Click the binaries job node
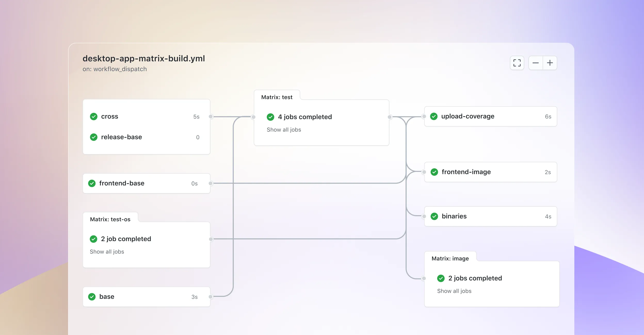The image size is (644, 335). (x=490, y=216)
